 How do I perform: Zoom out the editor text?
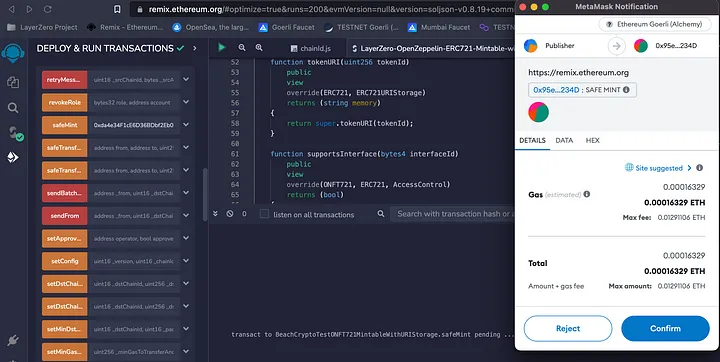coord(242,48)
